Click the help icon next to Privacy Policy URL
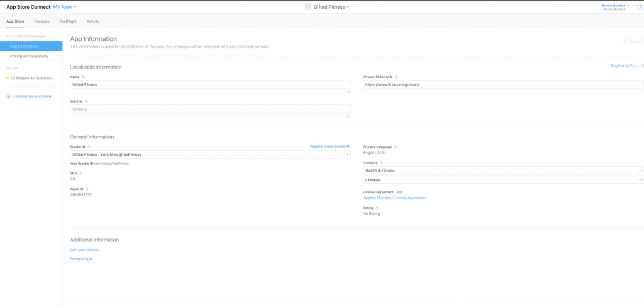This screenshot has height=307, width=644. point(396,77)
